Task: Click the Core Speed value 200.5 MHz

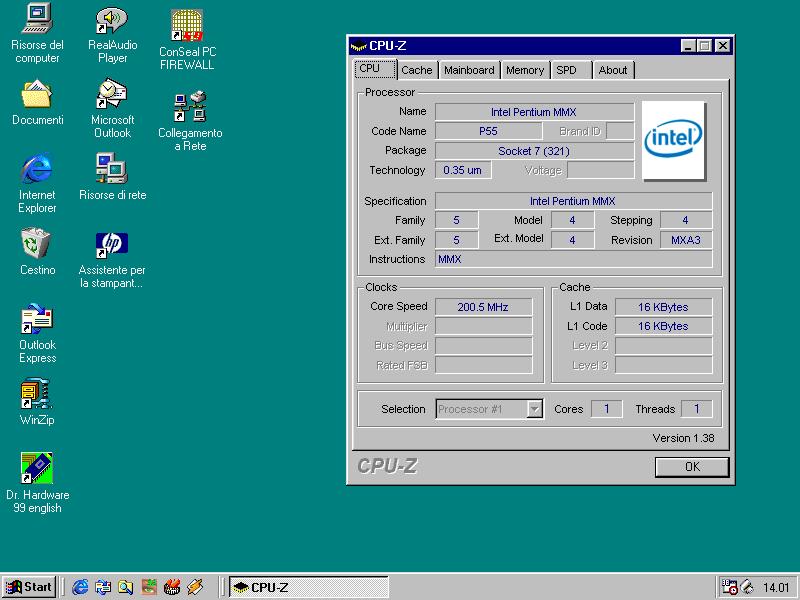Action: [x=484, y=307]
